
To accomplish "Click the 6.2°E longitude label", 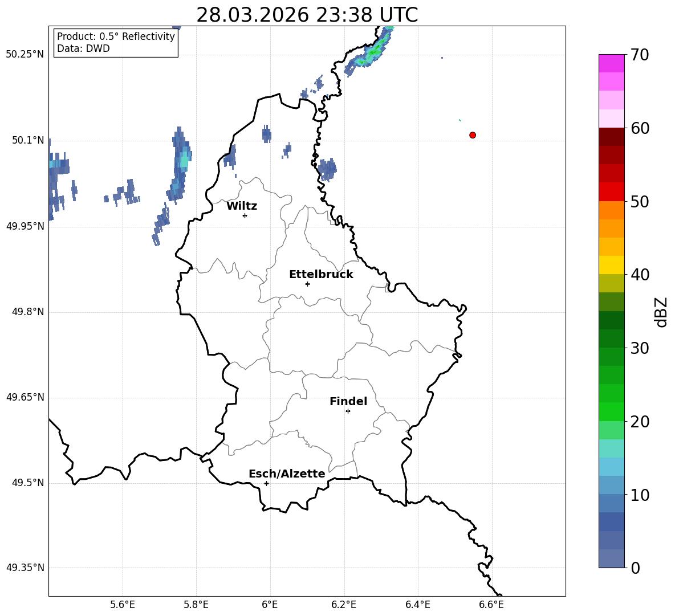I will [x=344, y=605].
